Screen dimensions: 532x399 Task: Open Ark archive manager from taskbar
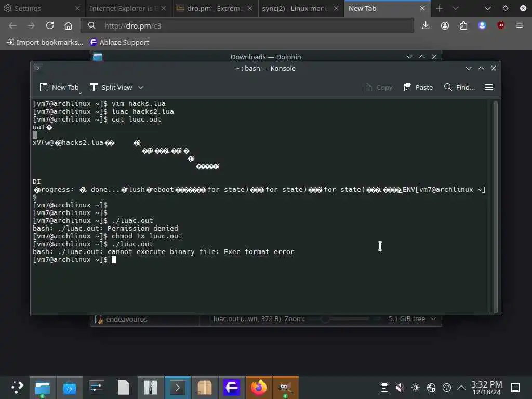pos(150,388)
